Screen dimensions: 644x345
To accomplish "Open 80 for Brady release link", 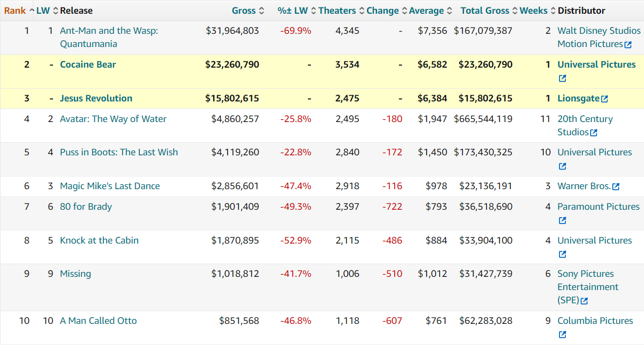I will (86, 207).
